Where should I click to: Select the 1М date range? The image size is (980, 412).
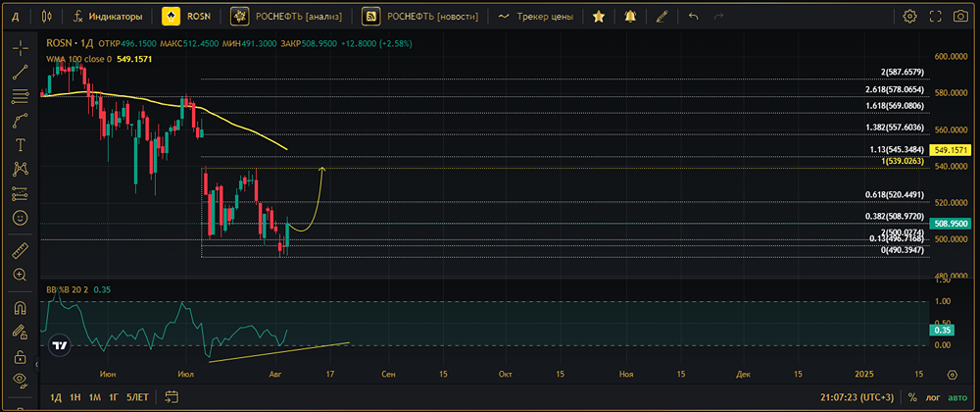click(x=94, y=397)
